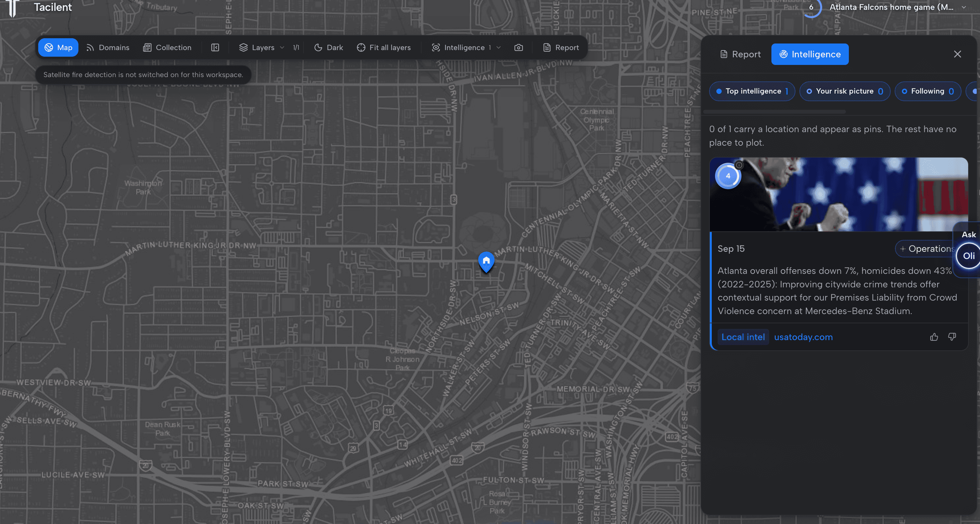Select the Following filter
The width and height of the screenshot is (980, 524).
click(x=928, y=91)
